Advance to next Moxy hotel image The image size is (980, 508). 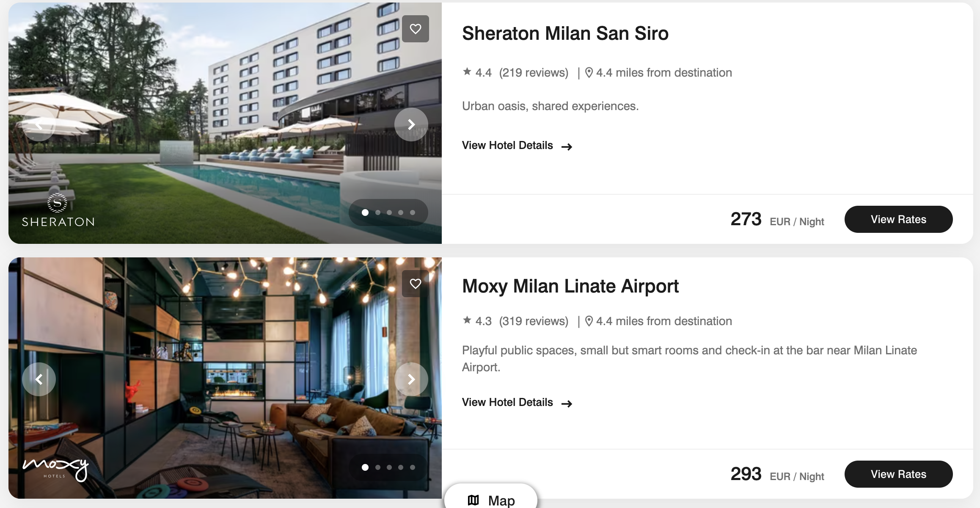[411, 379]
